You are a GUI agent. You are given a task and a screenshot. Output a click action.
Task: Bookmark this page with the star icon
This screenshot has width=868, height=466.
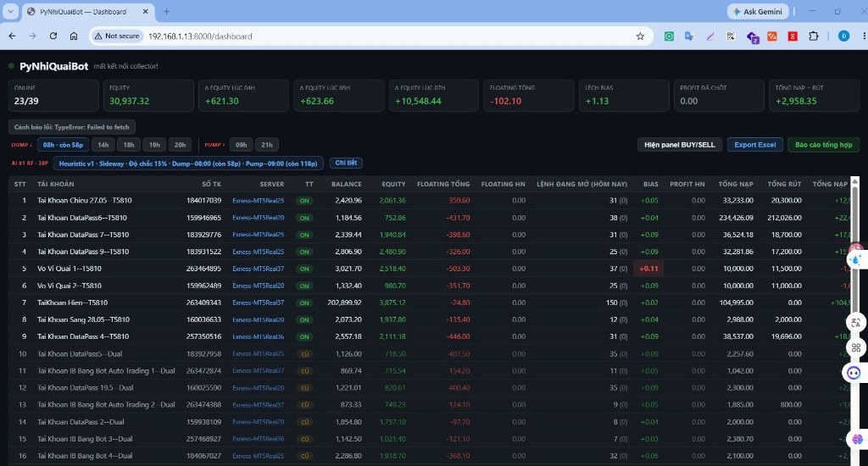pyautogui.click(x=641, y=36)
